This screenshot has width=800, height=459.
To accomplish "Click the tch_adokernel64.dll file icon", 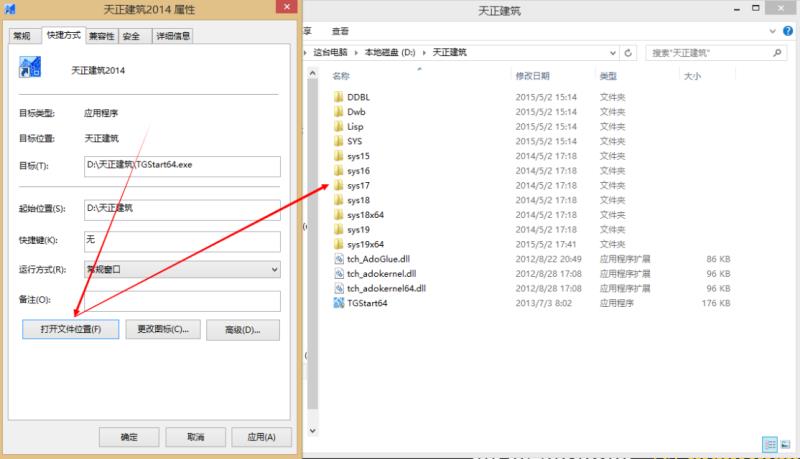I will click(x=339, y=289).
